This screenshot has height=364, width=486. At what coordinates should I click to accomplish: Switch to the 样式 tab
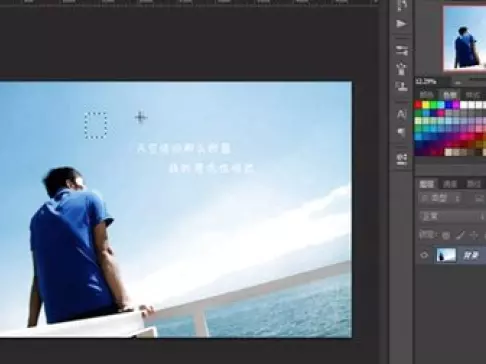click(473, 95)
